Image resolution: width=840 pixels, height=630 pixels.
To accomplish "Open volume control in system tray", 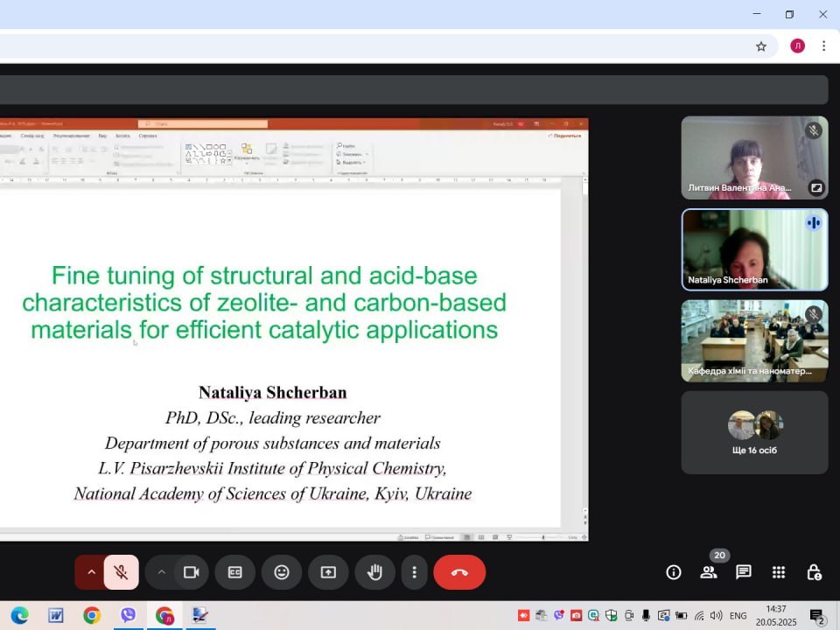I will click(x=716, y=615).
